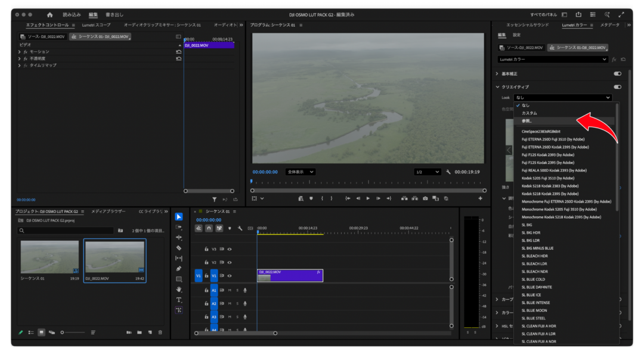The height and width of the screenshot is (360, 644).
Task: Go to the Home screen icon
Action: (x=49, y=15)
